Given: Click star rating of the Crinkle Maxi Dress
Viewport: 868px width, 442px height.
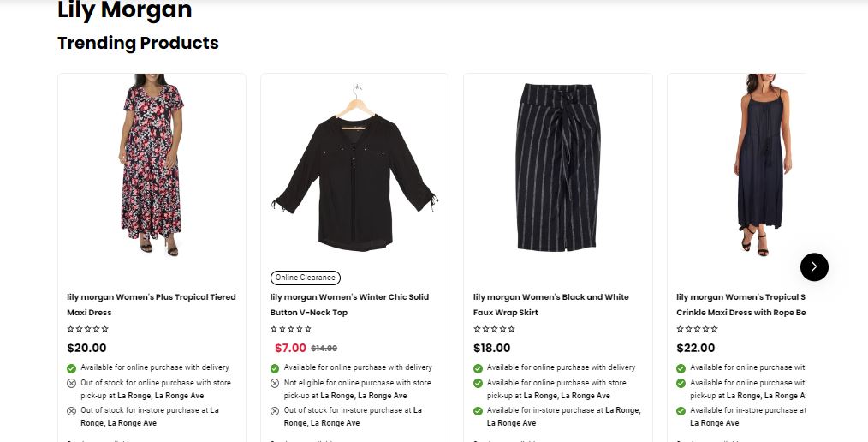Looking at the screenshot, I should 697,329.
